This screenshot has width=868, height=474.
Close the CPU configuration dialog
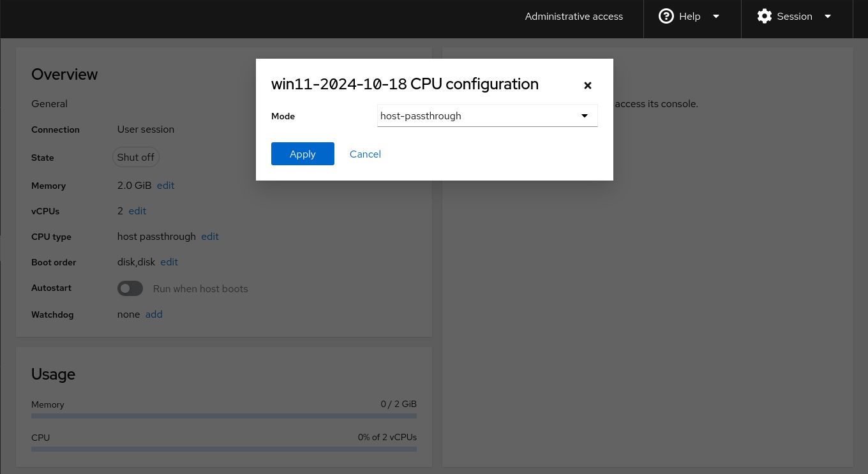coord(588,85)
